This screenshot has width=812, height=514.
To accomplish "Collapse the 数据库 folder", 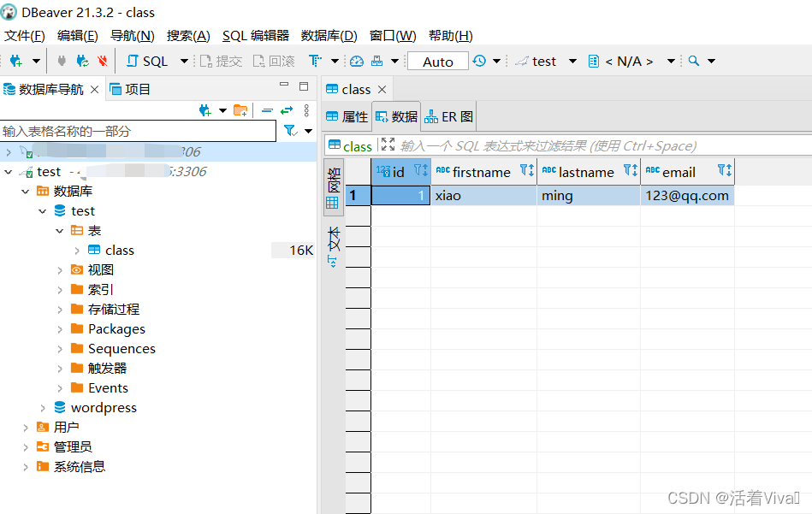I will click(x=26, y=192).
